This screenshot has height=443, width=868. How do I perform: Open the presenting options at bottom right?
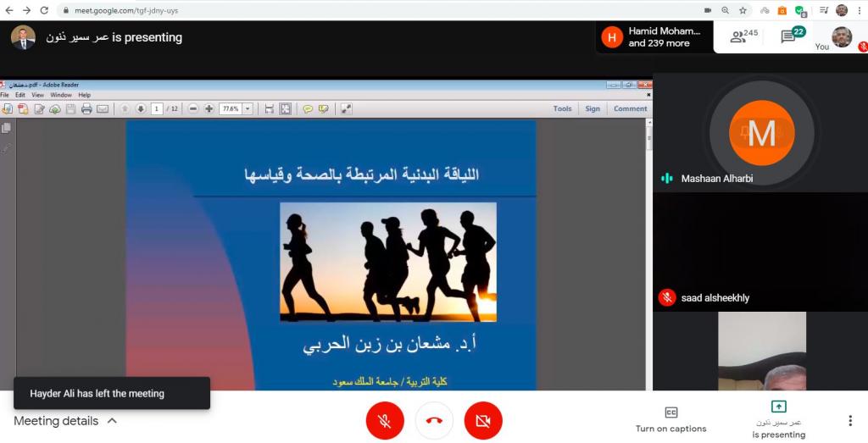778,419
